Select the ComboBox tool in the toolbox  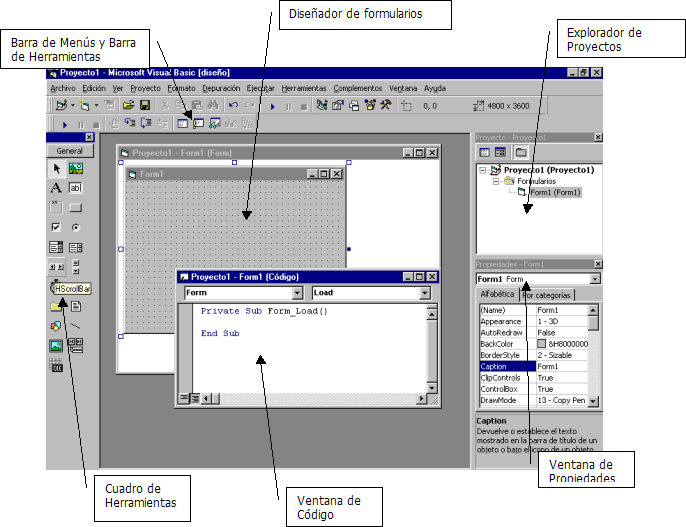tap(56, 248)
